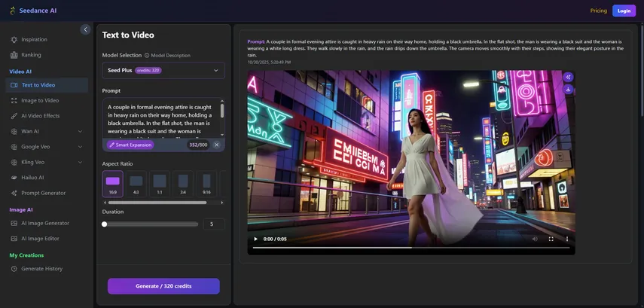Open Generate History in the sidebar
This screenshot has height=308, width=644.
click(x=41, y=269)
